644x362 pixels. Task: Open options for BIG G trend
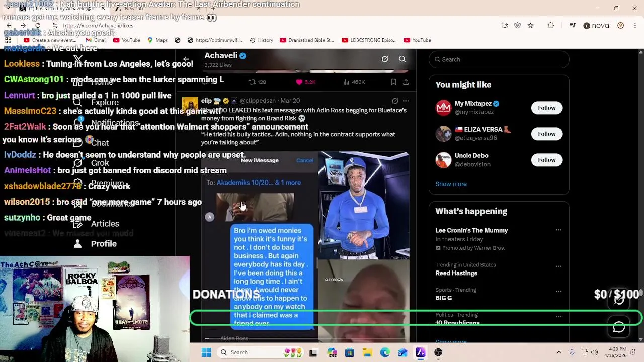pyautogui.click(x=558, y=291)
